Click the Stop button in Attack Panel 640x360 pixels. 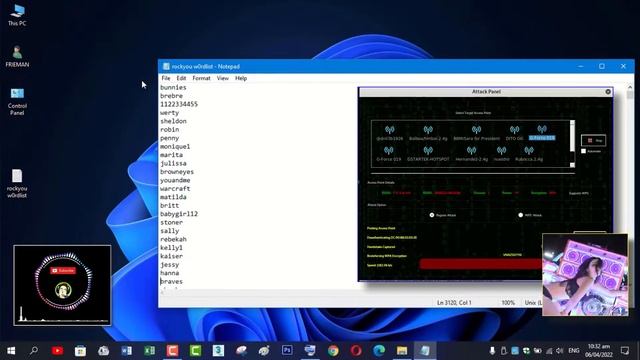pos(593,140)
